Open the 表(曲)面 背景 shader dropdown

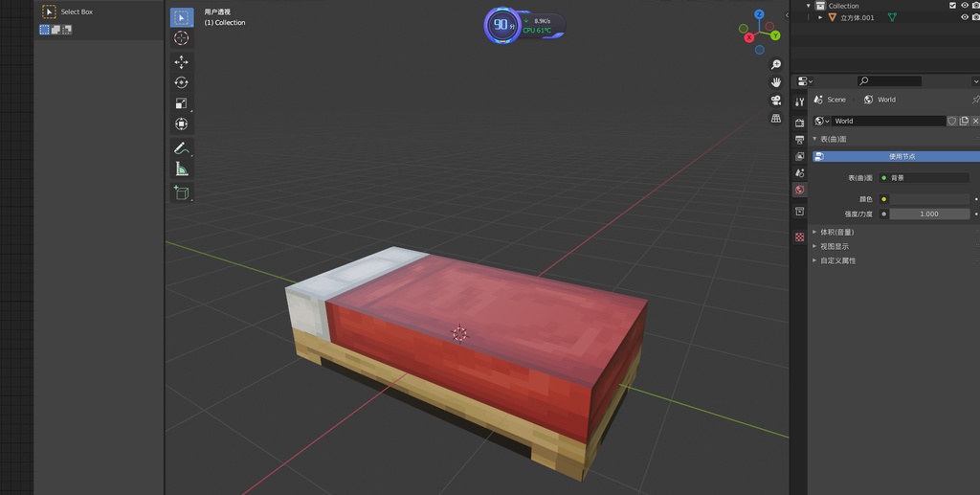click(924, 177)
